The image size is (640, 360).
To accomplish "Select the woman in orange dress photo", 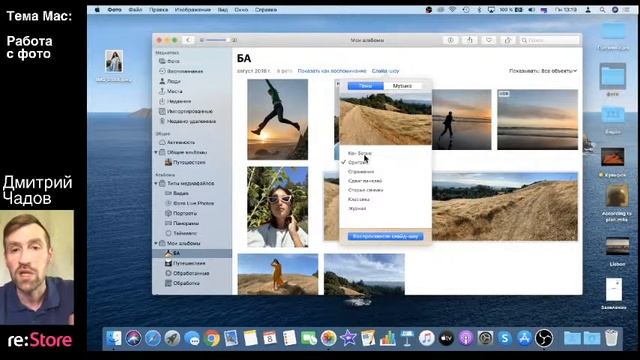I will pos(278,274).
